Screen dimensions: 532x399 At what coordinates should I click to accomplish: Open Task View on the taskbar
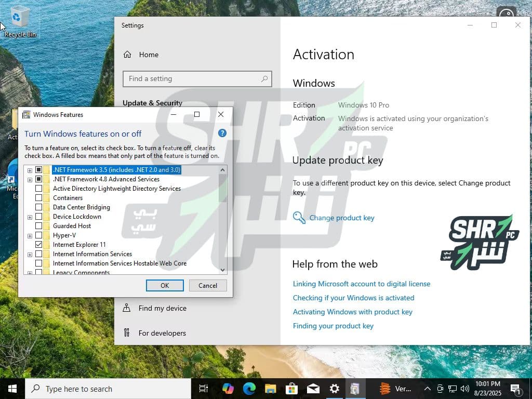[204, 389]
